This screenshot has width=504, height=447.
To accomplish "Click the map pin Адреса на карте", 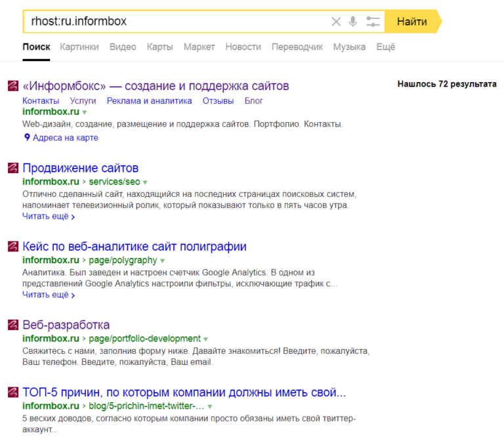I will [x=28, y=138].
